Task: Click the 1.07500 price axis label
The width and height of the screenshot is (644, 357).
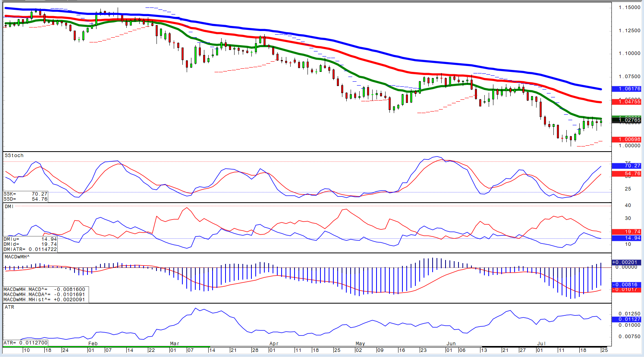Action: click(629, 77)
